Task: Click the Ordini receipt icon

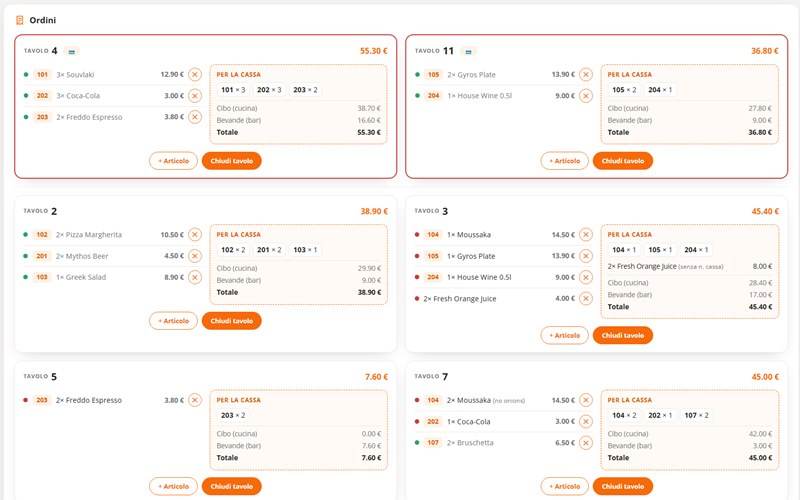Action: click(19, 20)
